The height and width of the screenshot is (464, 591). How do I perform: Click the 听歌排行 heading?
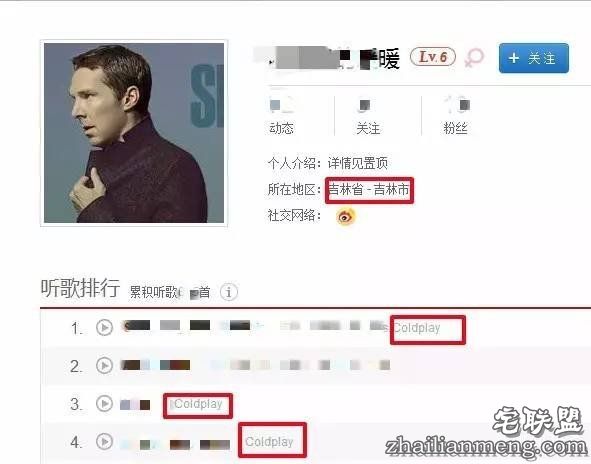[x=80, y=289]
